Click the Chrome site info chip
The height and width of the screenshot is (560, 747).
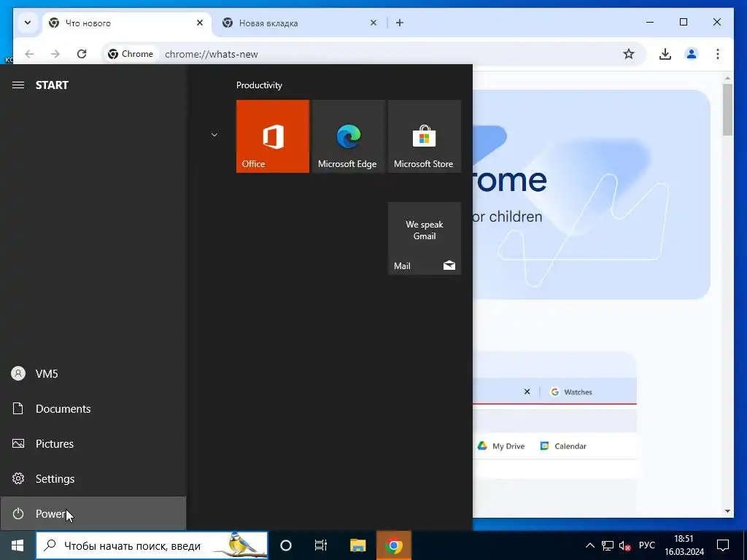131,54
